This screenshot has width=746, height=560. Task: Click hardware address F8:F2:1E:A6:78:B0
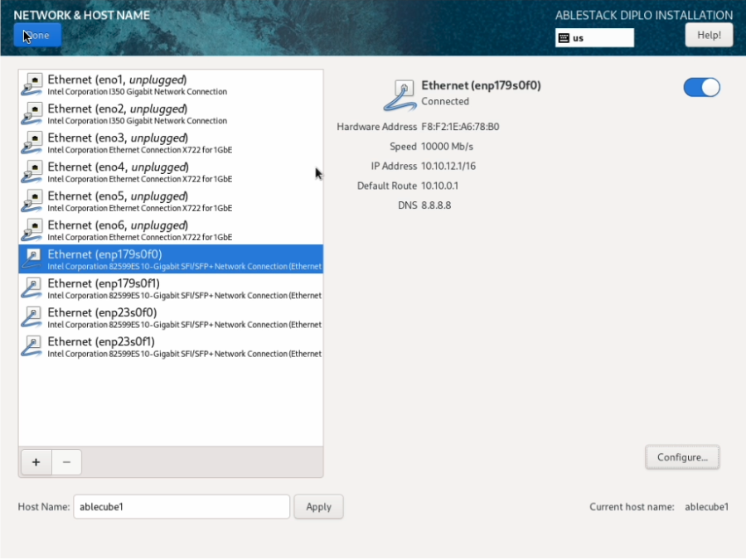click(x=460, y=127)
